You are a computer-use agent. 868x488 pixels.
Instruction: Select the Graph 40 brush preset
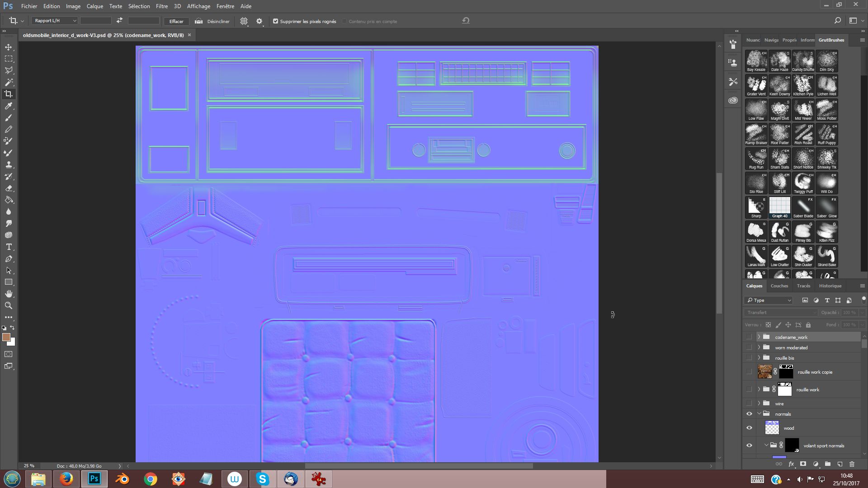tap(780, 207)
